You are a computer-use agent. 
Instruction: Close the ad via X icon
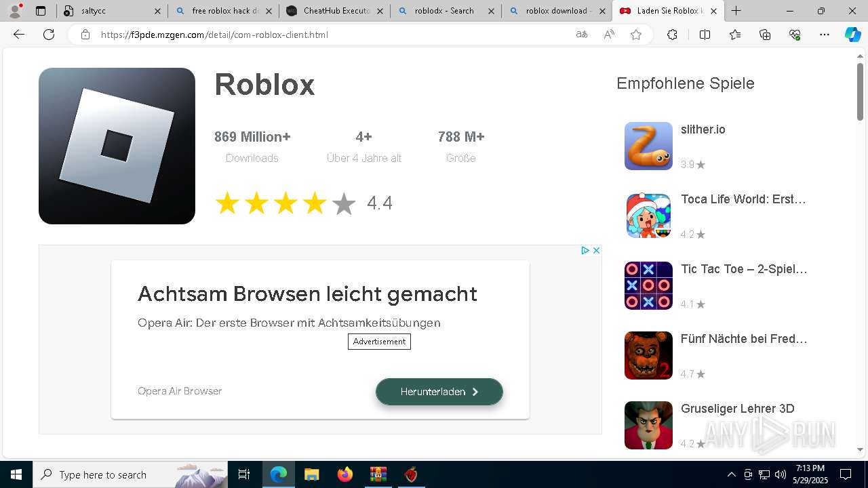coord(596,251)
